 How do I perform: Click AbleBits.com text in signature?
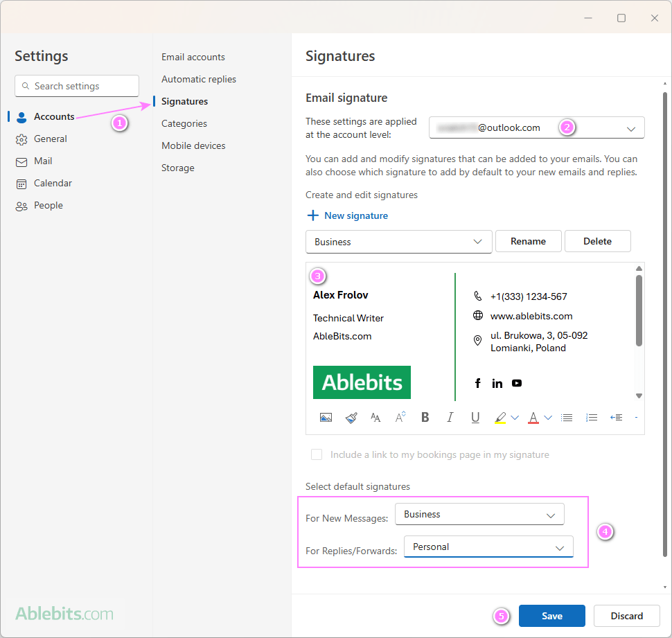click(x=342, y=336)
